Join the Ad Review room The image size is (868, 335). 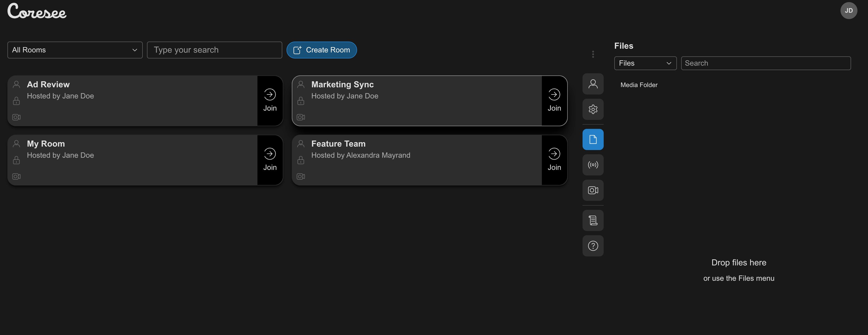[270, 101]
